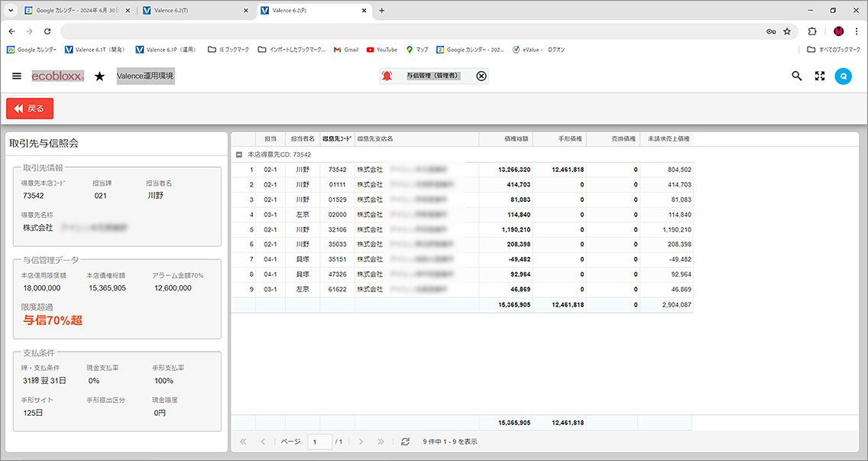Open Gmail bookmark

(346, 50)
